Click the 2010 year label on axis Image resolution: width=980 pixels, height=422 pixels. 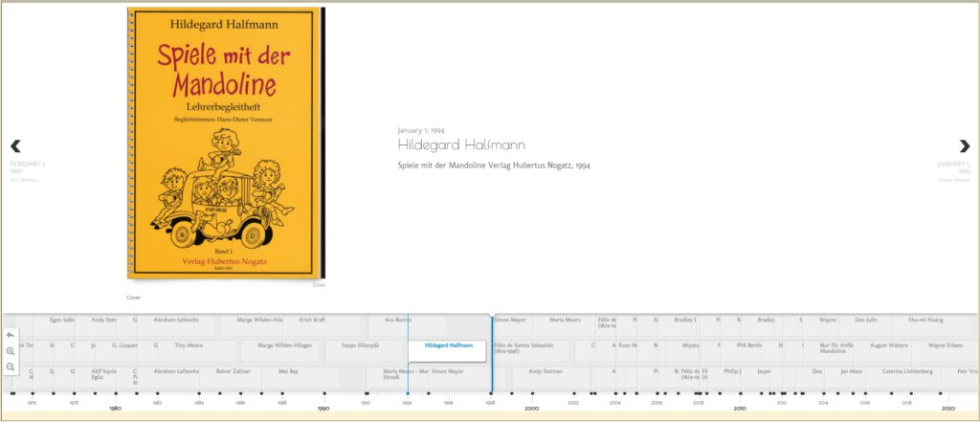[x=740, y=409]
